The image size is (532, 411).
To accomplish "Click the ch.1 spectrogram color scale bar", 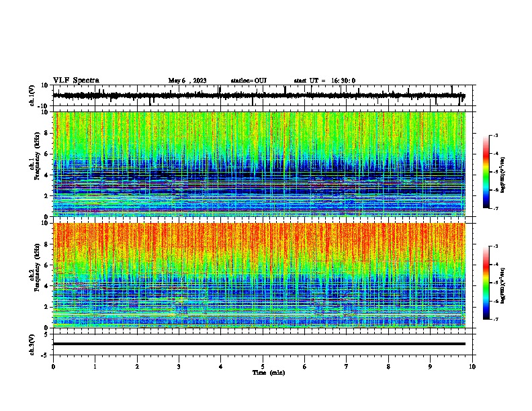I will pyautogui.click(x=486, y=172).
